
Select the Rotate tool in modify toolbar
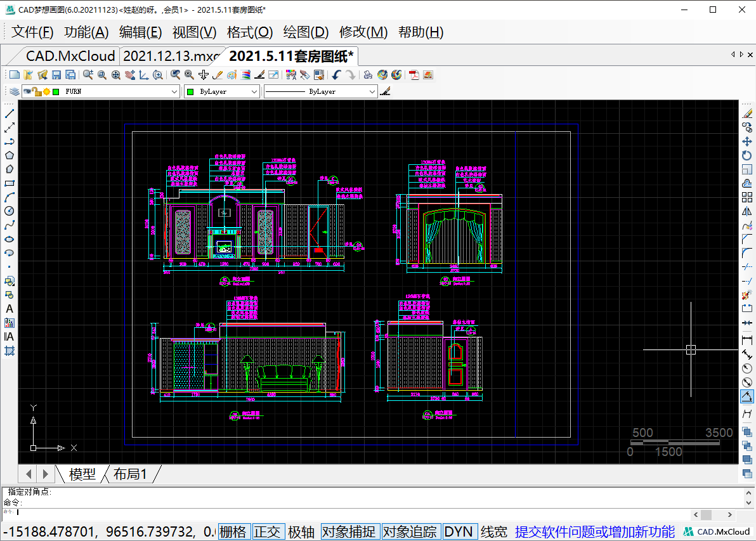click(x=747, y=156)
